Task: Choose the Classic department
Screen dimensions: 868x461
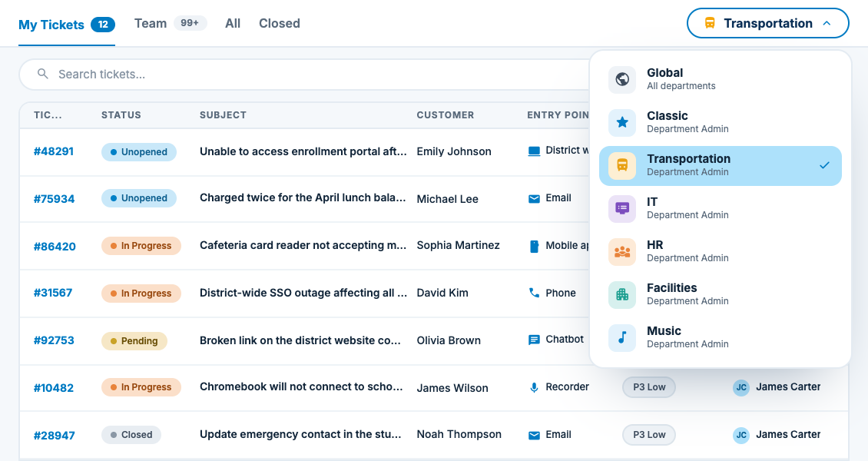Action: [x=721, y=122]
